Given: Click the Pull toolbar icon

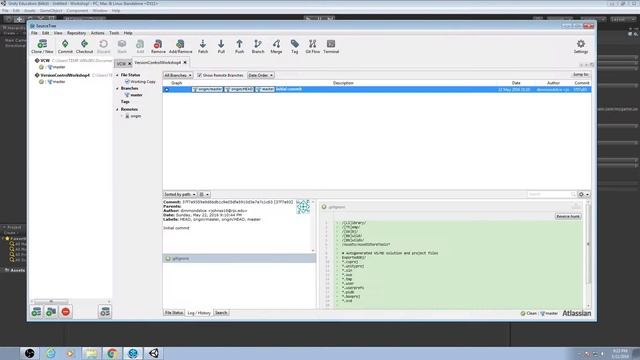Looking at the screenshot, I should coord(221,47).
